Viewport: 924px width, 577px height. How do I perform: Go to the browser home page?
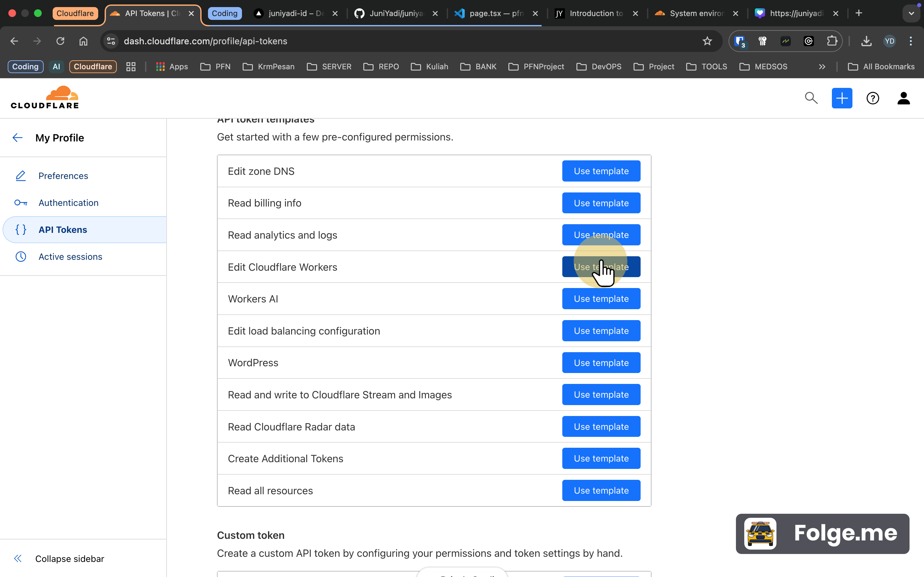click(x=83, y=41)
